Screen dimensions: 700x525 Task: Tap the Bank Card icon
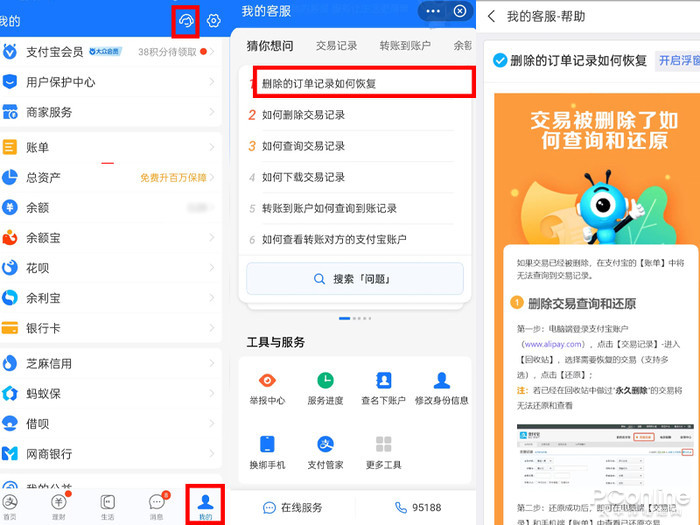pyautogui.click(x=10, y=328)
